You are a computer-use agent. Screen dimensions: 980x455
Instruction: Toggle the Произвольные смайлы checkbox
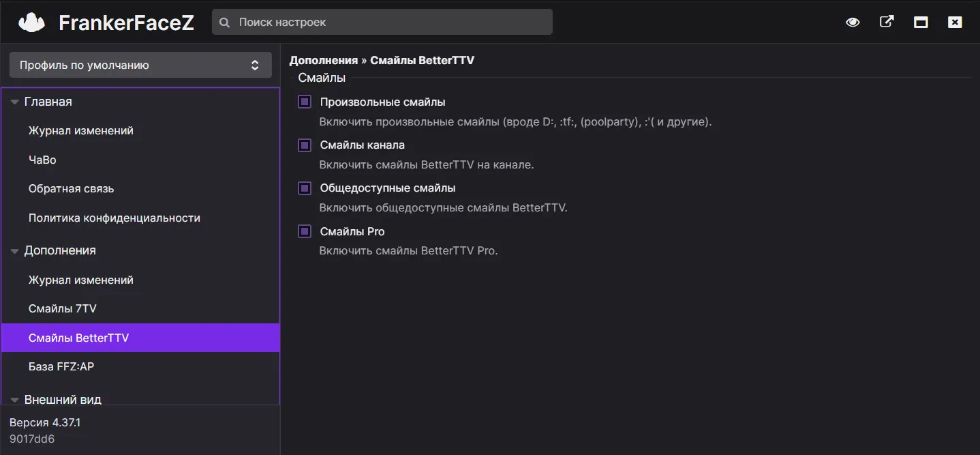click(305, 102)
